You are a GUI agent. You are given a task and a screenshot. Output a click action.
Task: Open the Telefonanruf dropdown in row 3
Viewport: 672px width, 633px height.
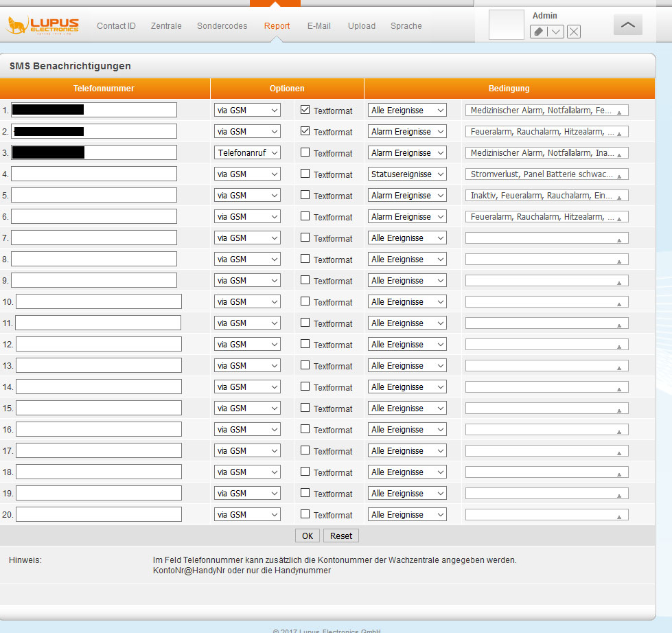pyautogui.click(x=247, y=153)
